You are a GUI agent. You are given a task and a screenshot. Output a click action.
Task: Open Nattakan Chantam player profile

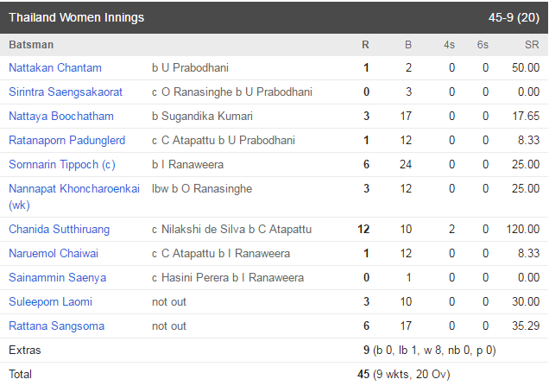coord(55,67)
